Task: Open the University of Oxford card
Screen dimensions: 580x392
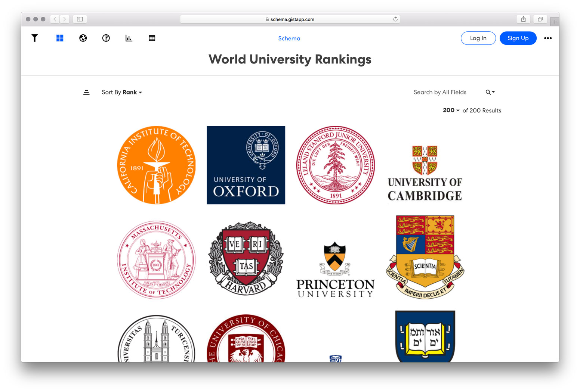Action: coord(246,165)
